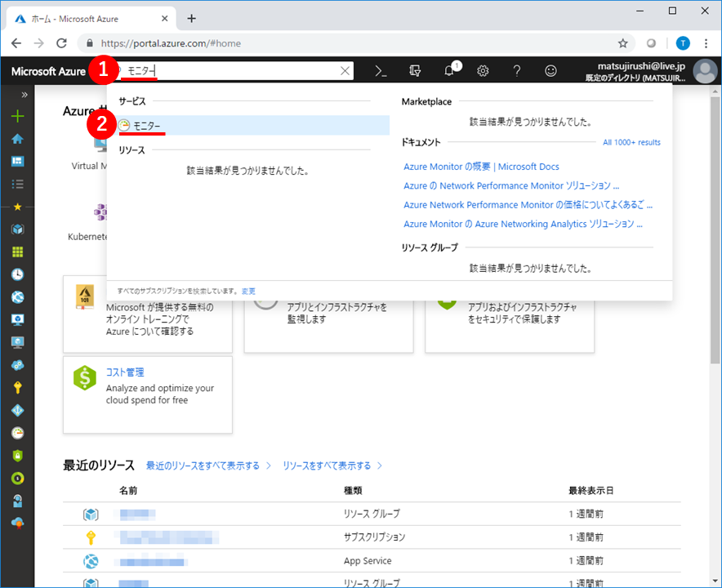Open the Notifications bell icon
This screenshot has height=588, width=722.
pyautogui.click(x=449, y=71)
